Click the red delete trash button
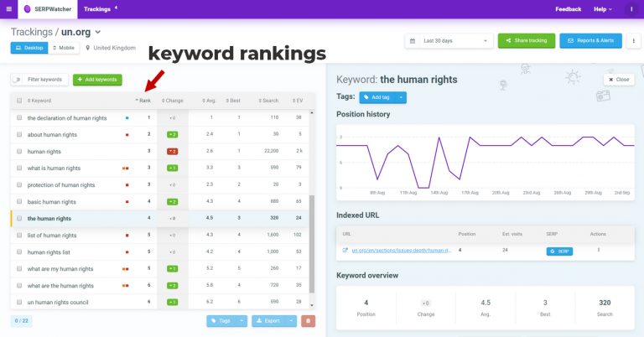The height and width of the screenshot is (337, 644). [x=309, y=320]
